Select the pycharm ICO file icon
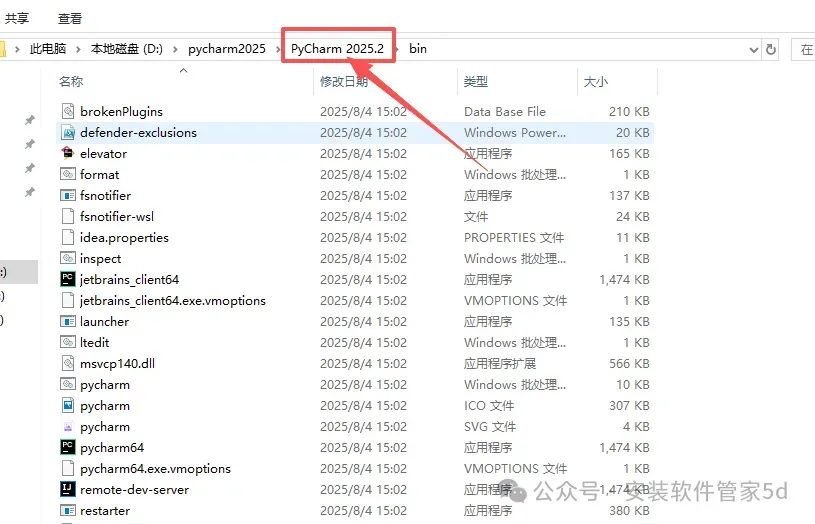The height and width of the screenshot is (524, 815). (x=68, y=405)
